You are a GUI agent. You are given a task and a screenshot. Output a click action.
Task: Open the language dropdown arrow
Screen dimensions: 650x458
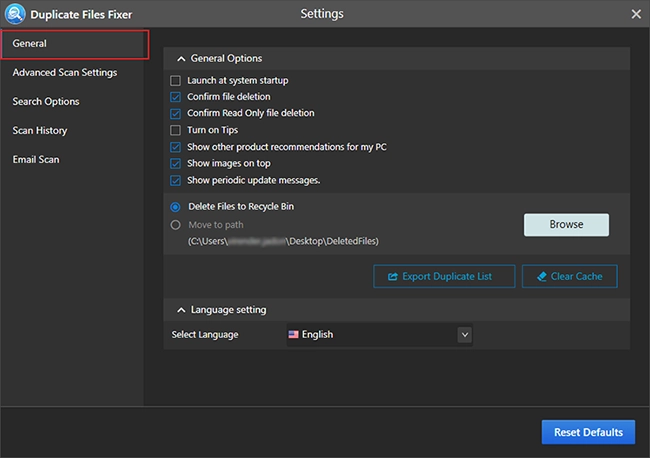465,335
